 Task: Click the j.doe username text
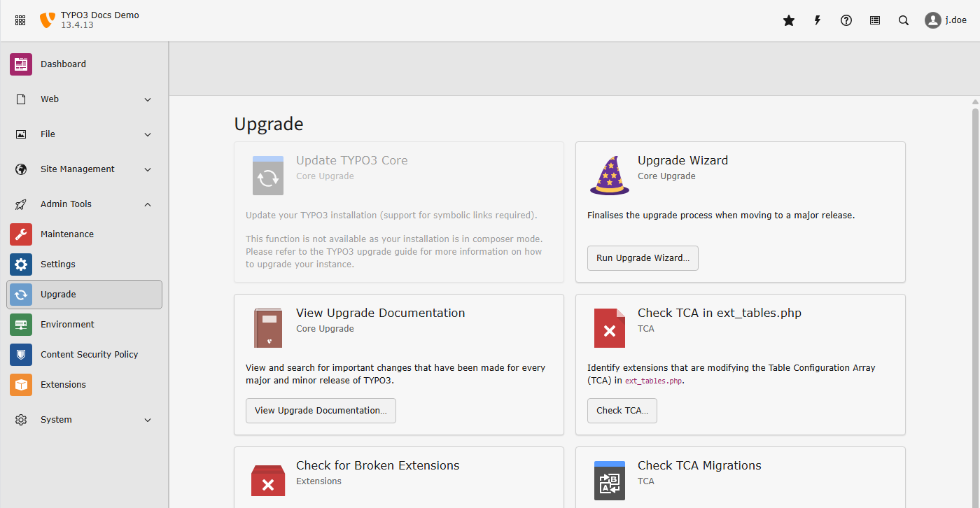tap(956, 20)
